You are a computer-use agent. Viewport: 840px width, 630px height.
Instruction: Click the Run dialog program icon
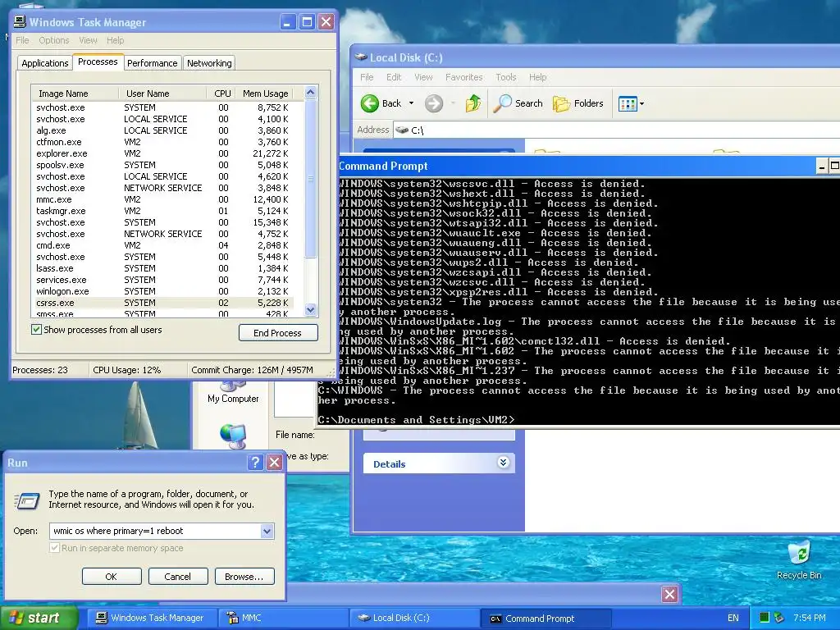point(27,500)
